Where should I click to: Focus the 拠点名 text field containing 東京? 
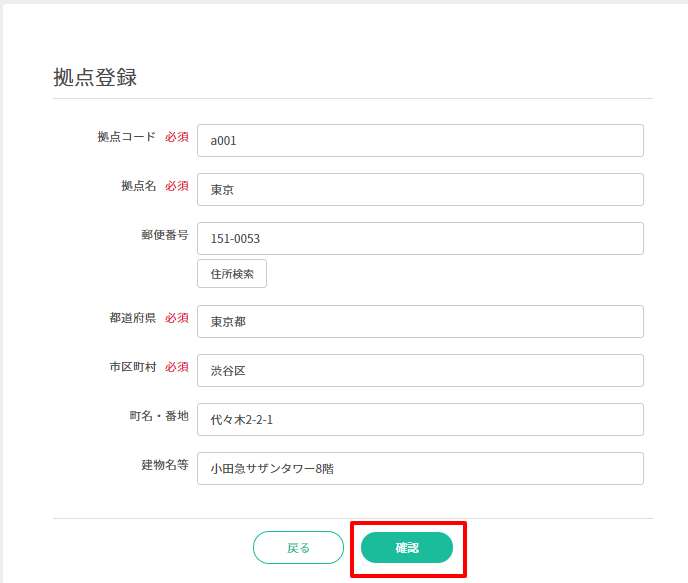(x=420, y=190)
